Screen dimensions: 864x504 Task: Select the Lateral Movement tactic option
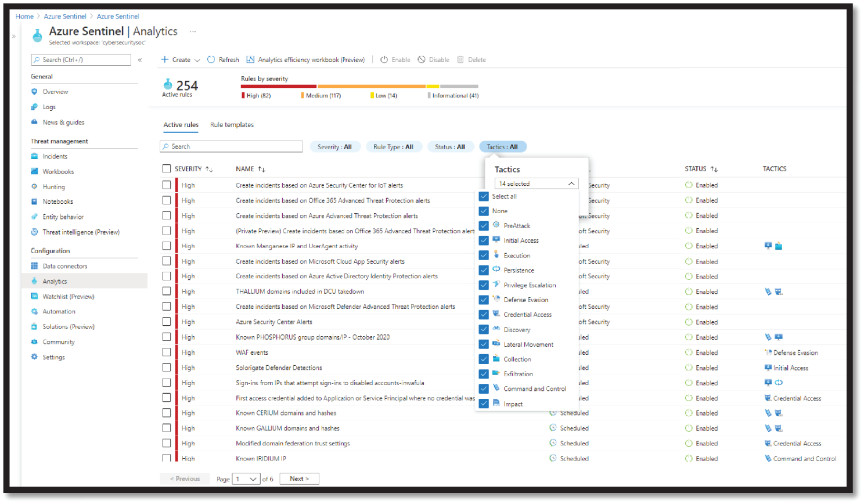tap(528, 344)
